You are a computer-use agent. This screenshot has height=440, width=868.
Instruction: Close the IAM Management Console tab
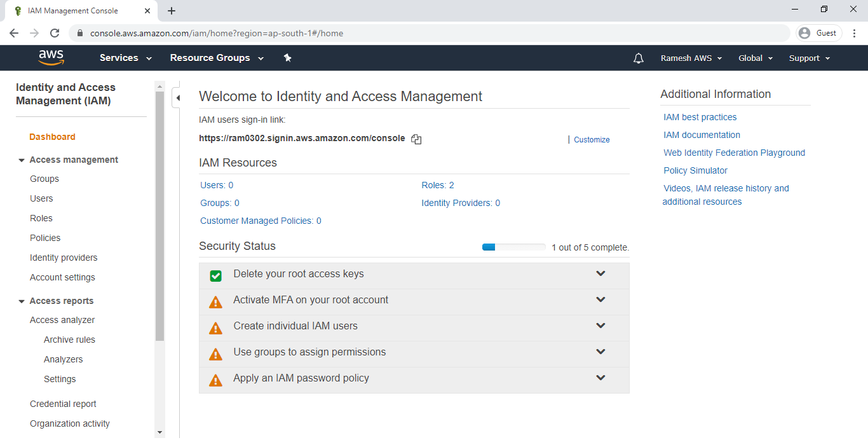coord(147,11)
